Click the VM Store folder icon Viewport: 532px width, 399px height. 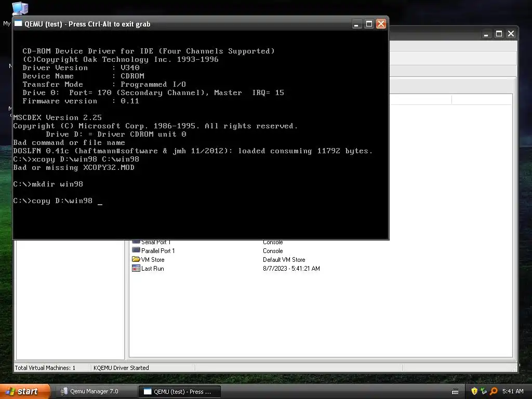click(136, 259)
